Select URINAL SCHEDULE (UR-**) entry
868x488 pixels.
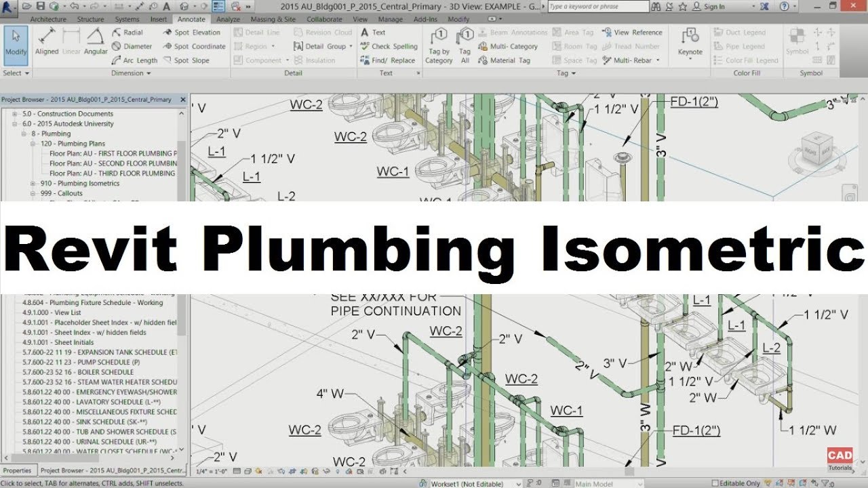pyautogui.click(x=89, y=441)
